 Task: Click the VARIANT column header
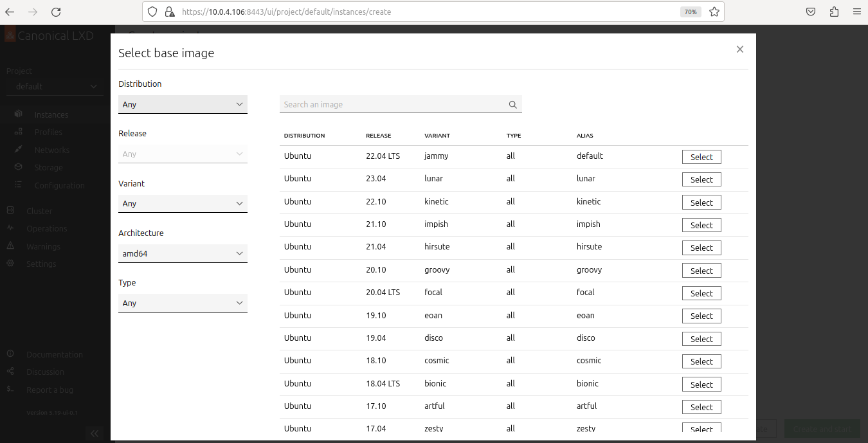(x=437, y=136)
